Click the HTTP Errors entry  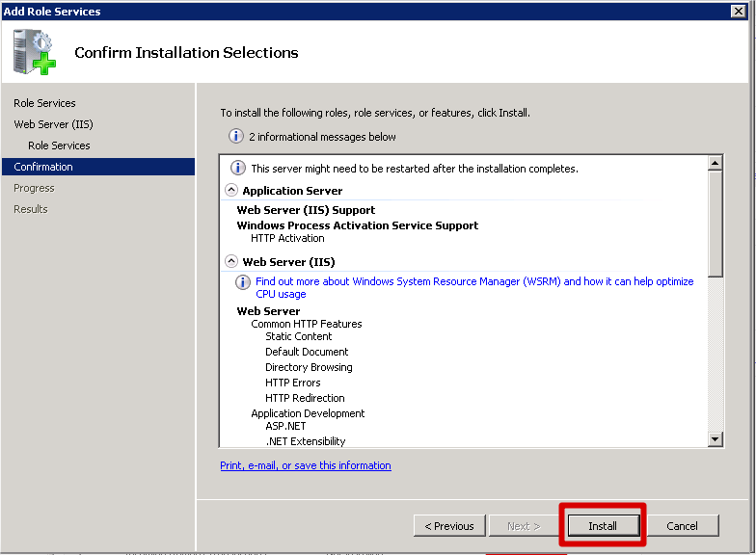point(293,383)
